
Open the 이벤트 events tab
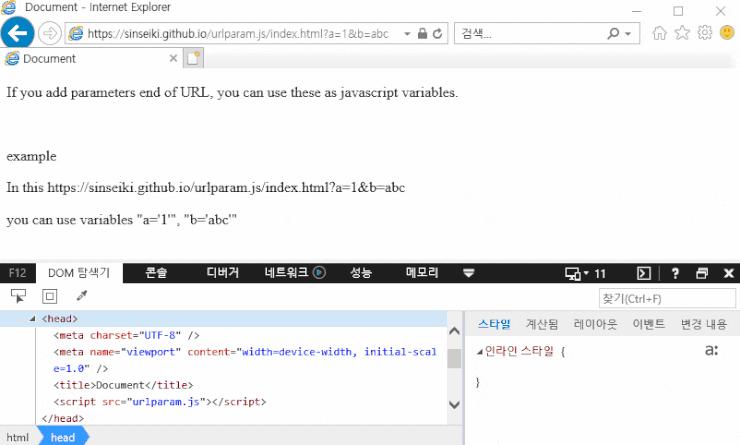tap(648, 324)
